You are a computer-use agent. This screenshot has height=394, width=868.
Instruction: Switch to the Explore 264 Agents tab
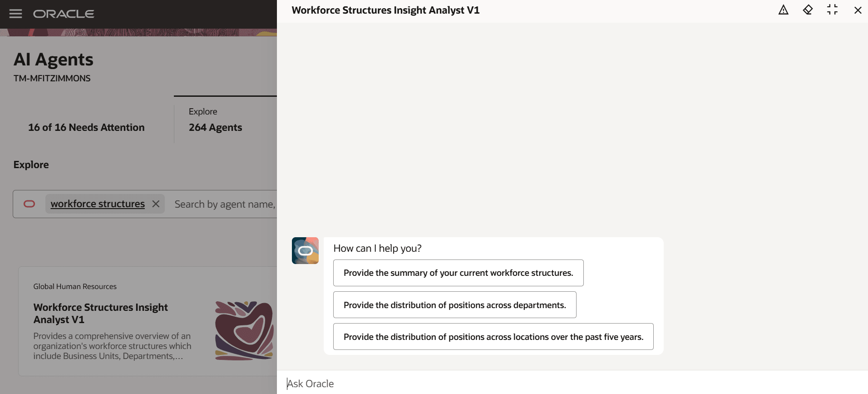[x=215, y=120]
